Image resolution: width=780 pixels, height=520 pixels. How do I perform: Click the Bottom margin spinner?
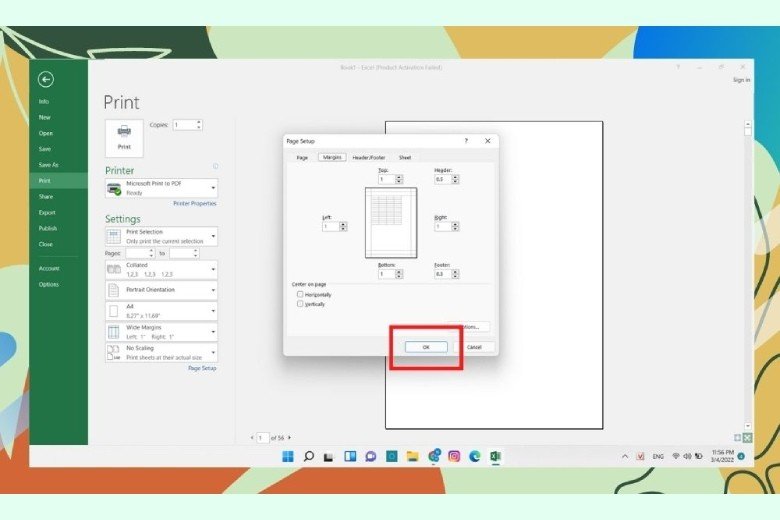(399, 274)
